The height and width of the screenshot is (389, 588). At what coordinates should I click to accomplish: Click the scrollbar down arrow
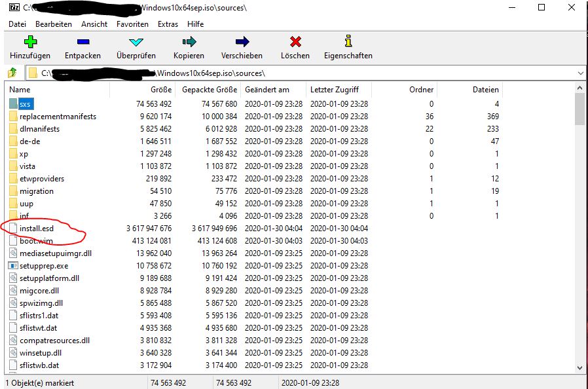[x=579, y=367]
